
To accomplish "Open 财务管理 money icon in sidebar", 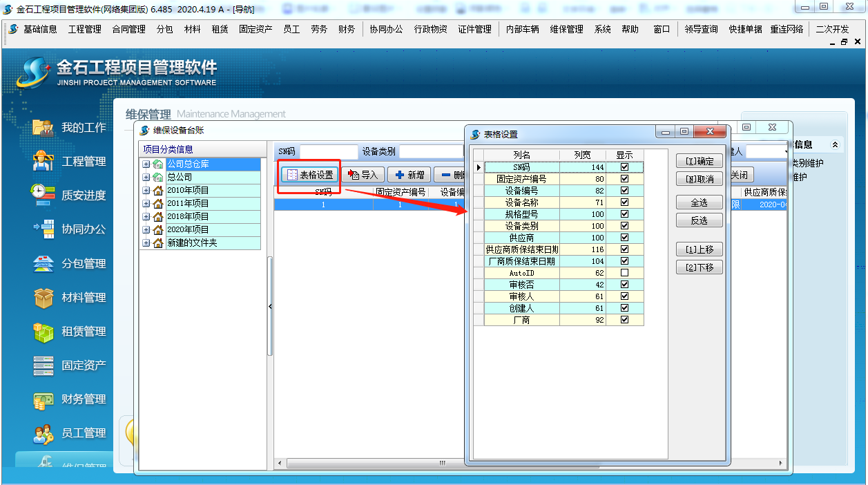I will pos(44,399).
